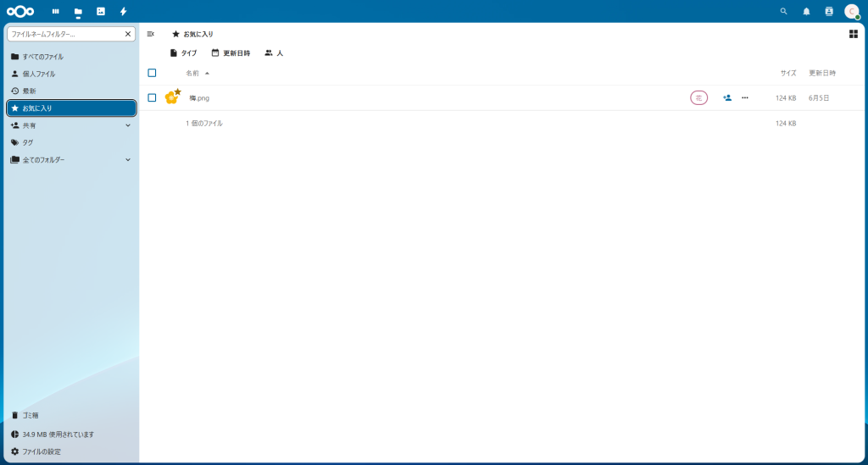Expand the 共有 section chevron
The width and height of the screenshot is (868, 465).
click(x=128, y=125)
